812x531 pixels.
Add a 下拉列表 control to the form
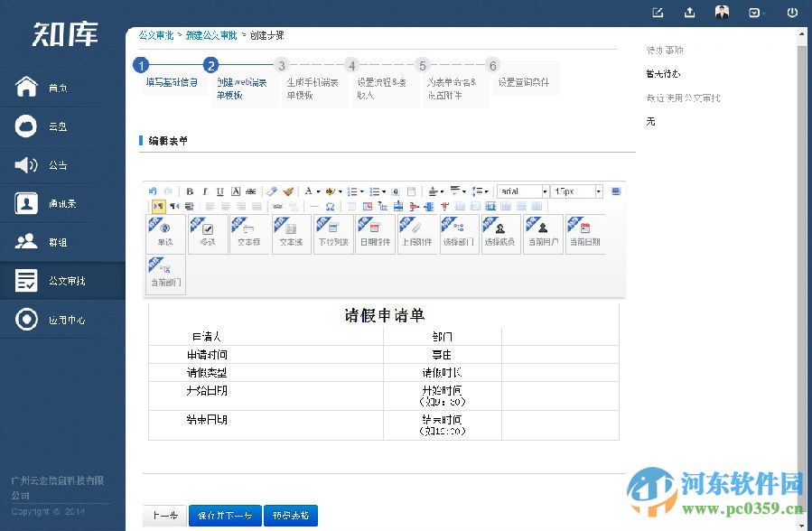coord(332,233)
